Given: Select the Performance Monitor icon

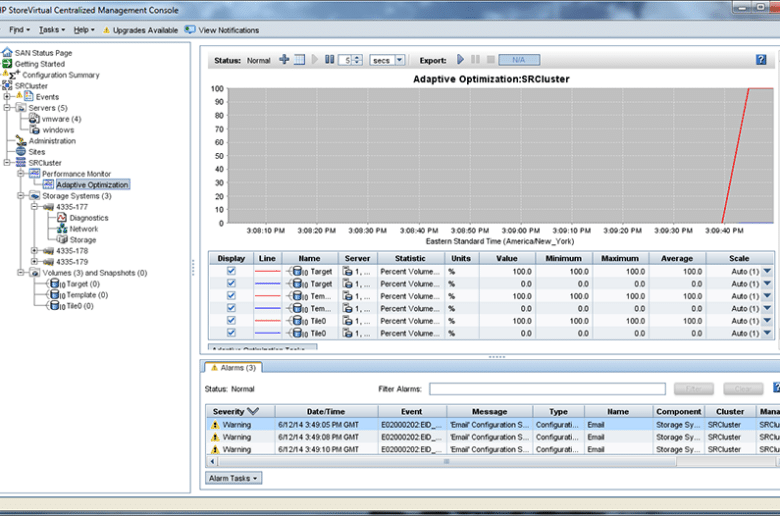Looking at the screenshot, I should pos(34,174).
